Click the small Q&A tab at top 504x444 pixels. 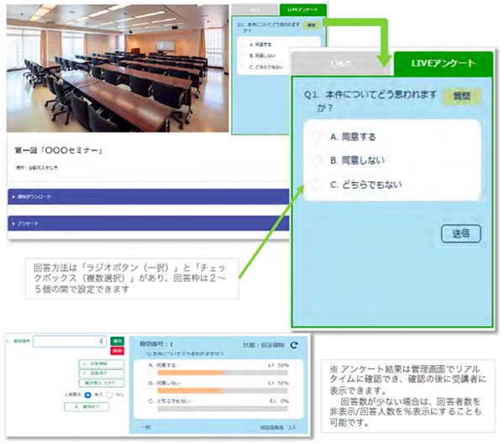click(256, 8)
